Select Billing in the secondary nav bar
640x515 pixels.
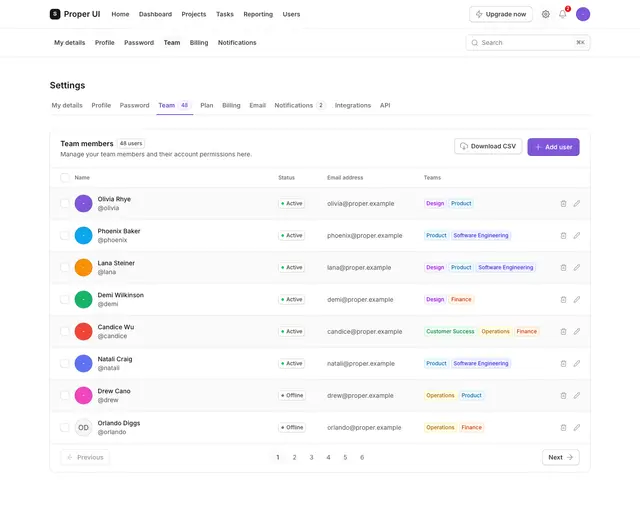coord(199,42)
